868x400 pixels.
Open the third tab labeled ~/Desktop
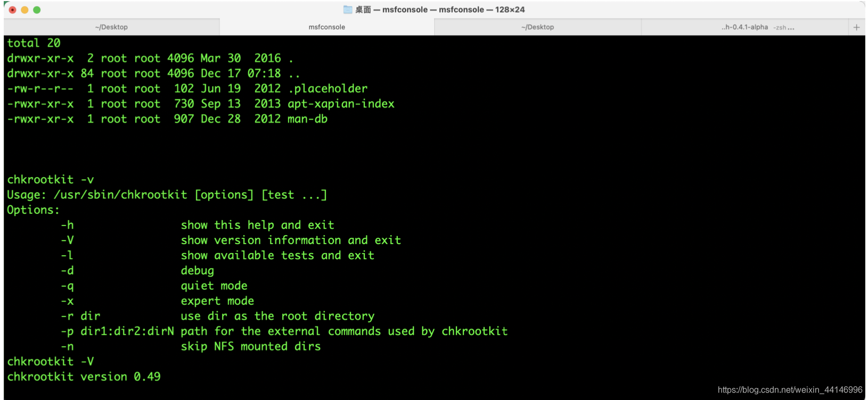[x=537, y=27]
